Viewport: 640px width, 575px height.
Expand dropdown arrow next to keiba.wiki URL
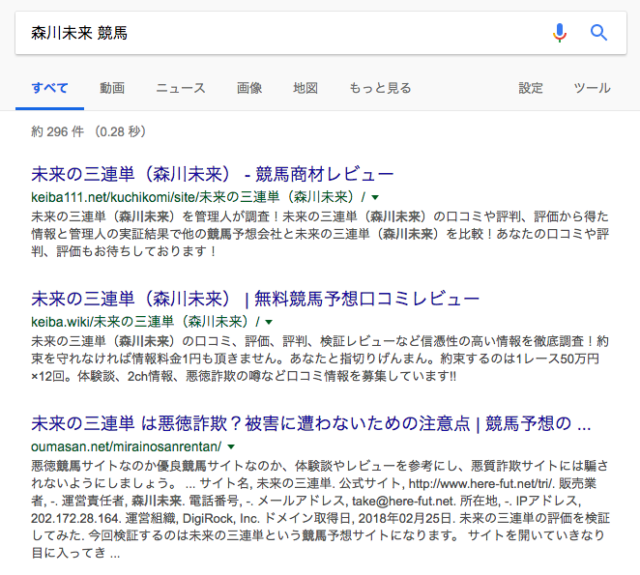pyautogui.click(x=269, y=322)
